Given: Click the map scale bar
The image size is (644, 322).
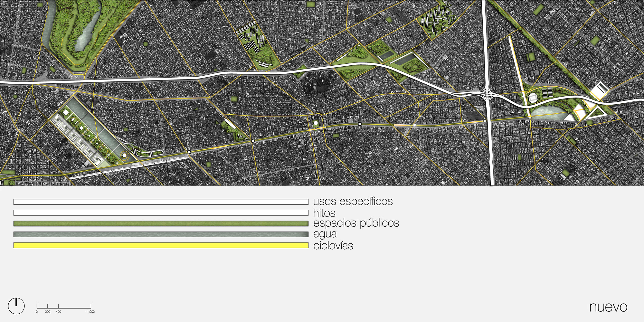Looking at the screenshot, I should point(64,306).
